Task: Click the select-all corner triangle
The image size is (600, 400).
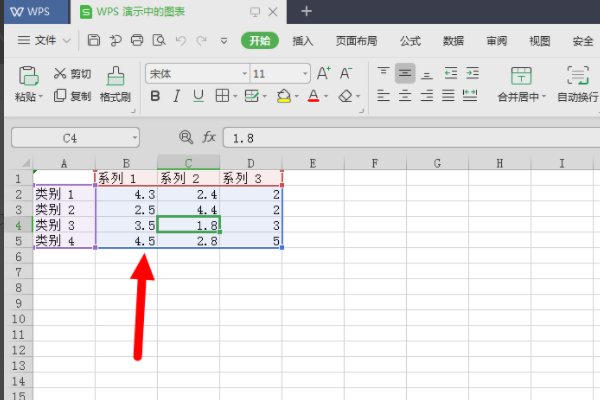Action: click(26, 163)
